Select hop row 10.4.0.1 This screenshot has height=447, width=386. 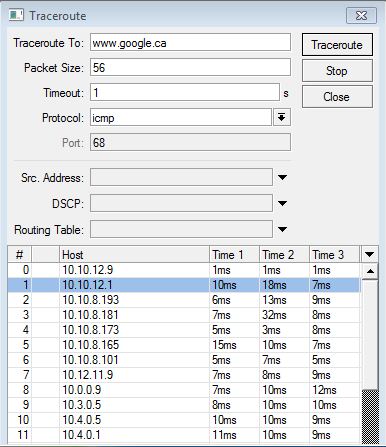point(184,435)
